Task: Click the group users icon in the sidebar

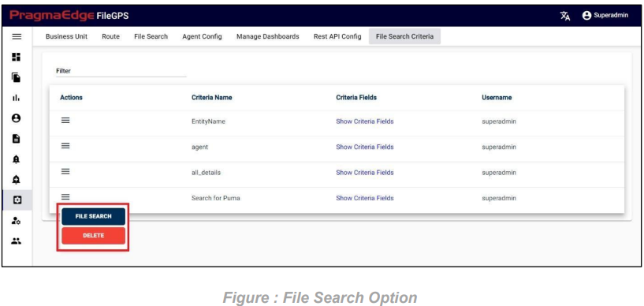Action: click(x=16, y=241)
